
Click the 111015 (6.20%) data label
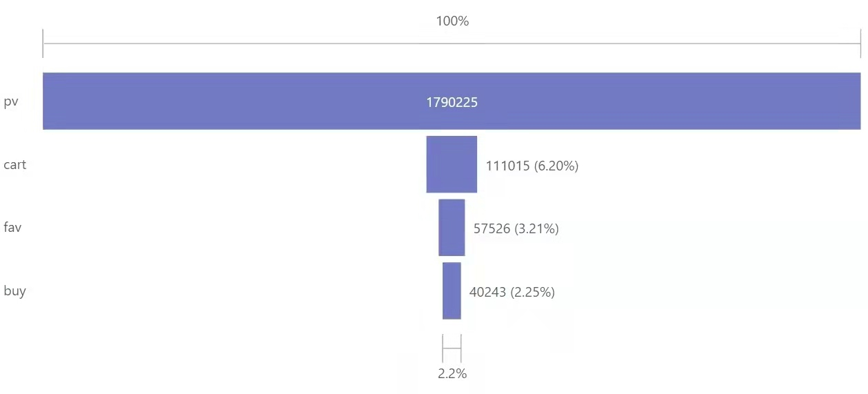pos(532,166)
